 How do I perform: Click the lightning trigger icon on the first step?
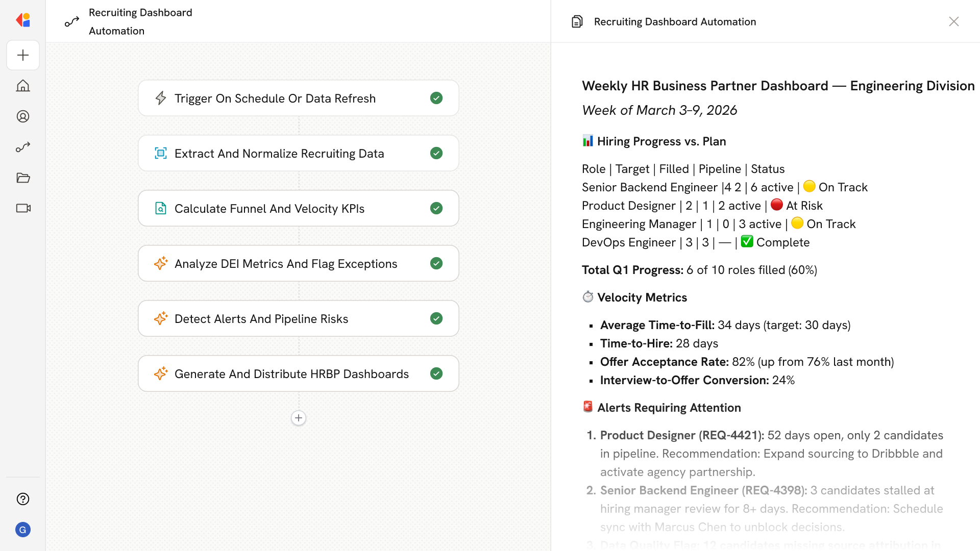pyautogui.click(x=161, y=98)
